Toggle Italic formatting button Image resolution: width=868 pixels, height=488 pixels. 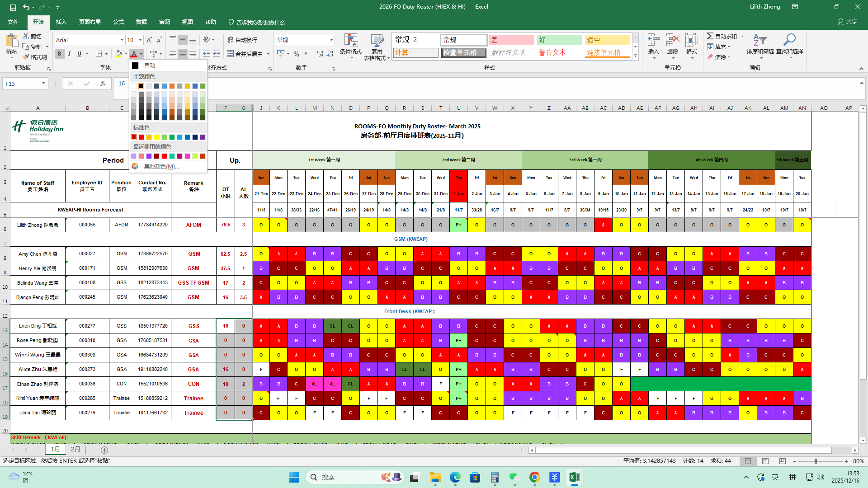click(69, 54)
